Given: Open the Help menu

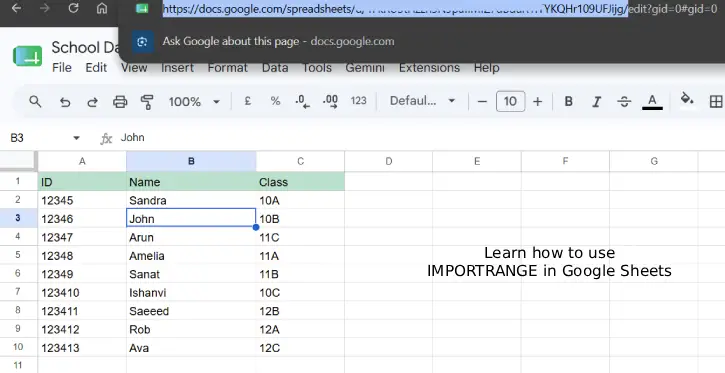Looking at the screenshot, I should click(486, 68).
